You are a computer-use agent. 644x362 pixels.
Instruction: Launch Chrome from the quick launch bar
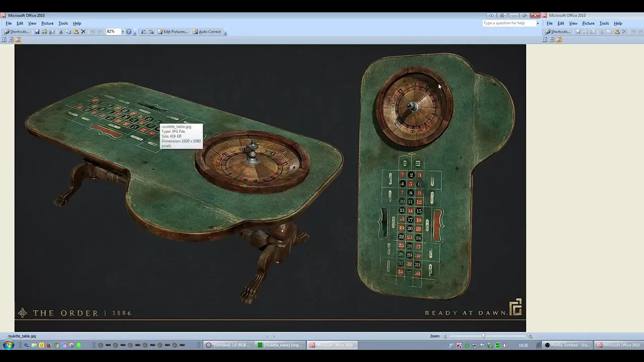(56, 345)
